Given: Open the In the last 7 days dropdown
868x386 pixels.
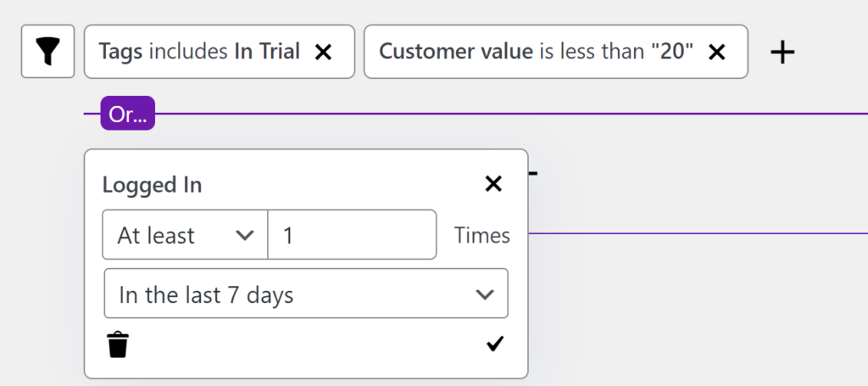Looking at the screenshot, I should [305, 294].
